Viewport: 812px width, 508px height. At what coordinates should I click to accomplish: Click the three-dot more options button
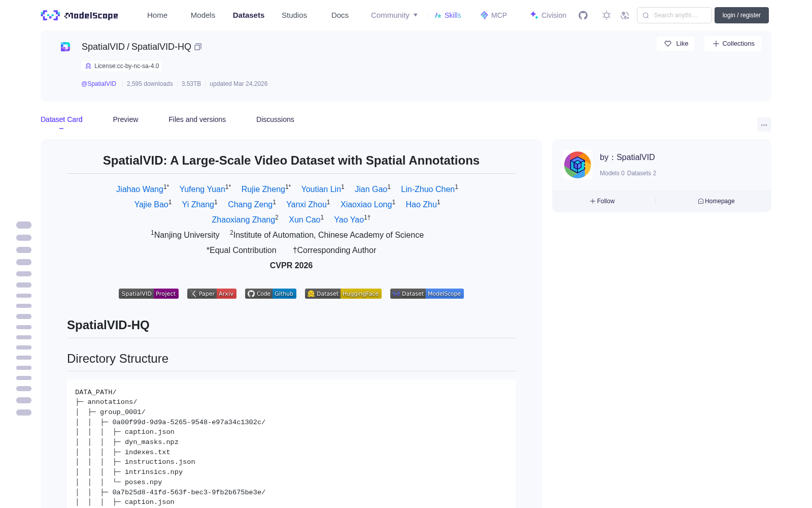click(764, 124)
